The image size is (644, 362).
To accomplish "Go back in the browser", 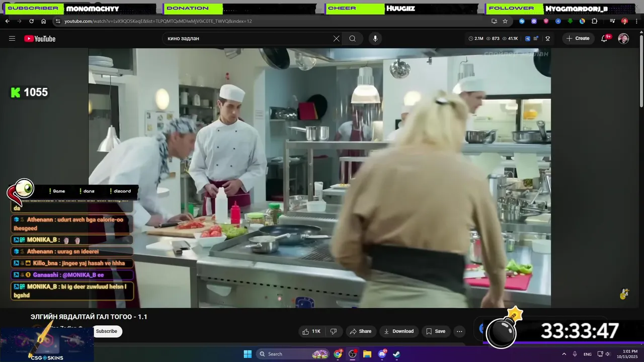I will pyautogui.click(x=7, y=21).
